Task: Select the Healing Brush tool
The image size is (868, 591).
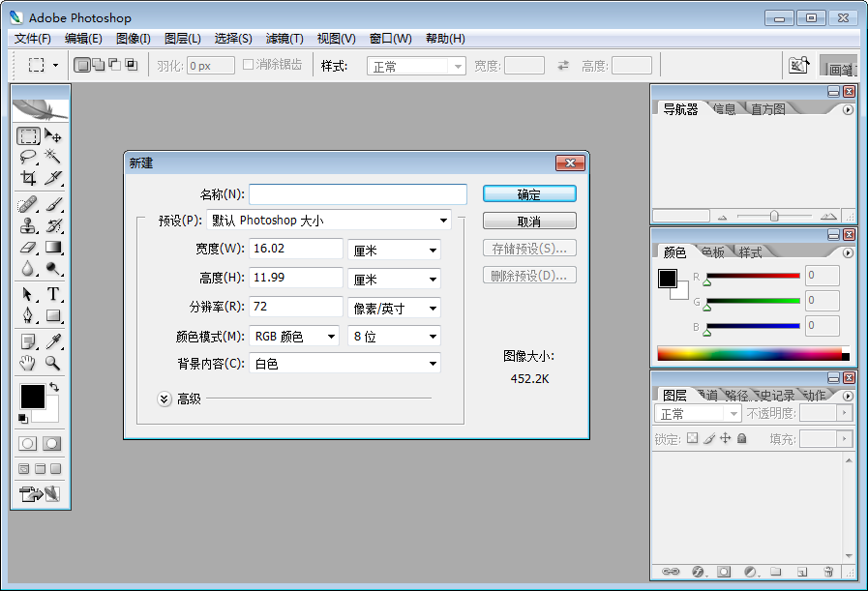Action: 28,204
